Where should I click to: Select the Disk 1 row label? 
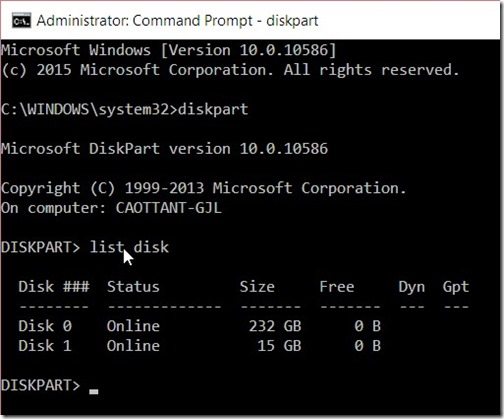(x=45, y=346)
